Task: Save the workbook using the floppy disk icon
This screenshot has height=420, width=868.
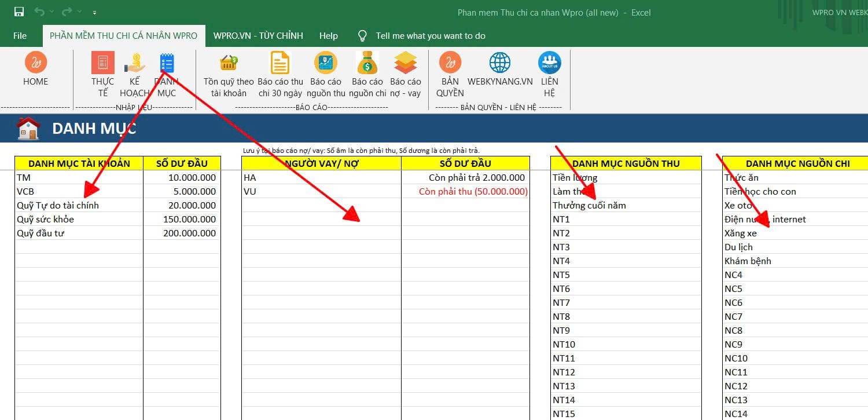Action: [x=19, y=12]
